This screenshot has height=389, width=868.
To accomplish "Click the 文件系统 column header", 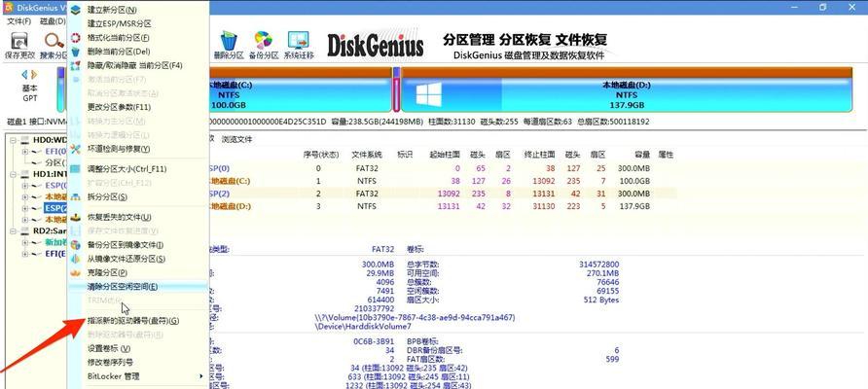I will pyautogui.click(x=366, y=155).
